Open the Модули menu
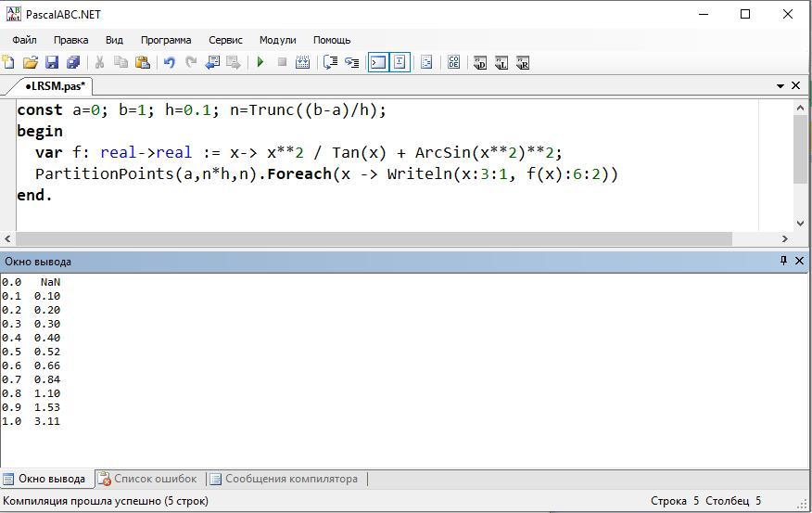 (277, 40)
